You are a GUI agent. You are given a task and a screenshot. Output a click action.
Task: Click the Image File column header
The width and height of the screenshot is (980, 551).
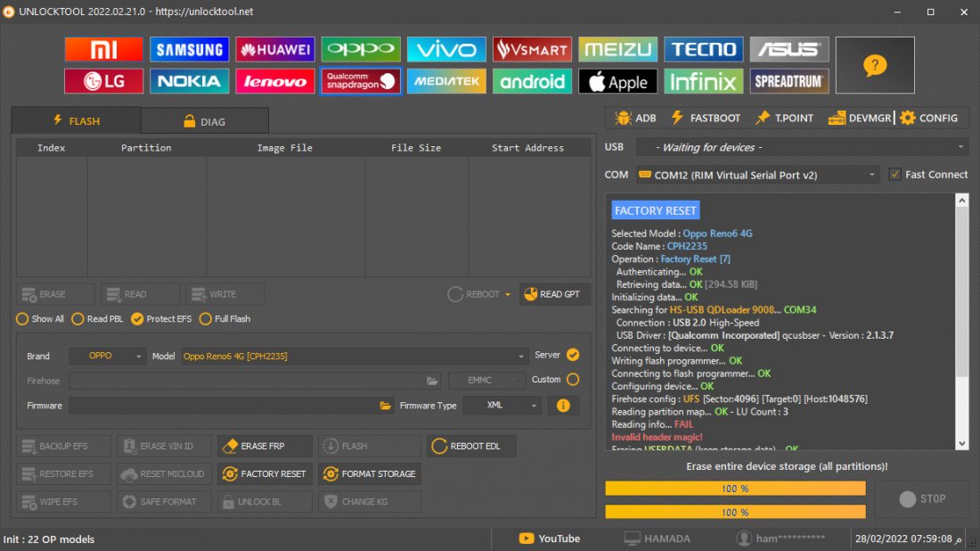[x=285, y=148]
